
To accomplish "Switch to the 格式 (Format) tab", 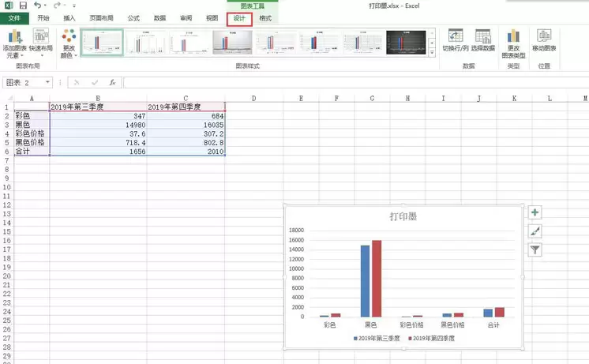I will click(x=265, y=17).
